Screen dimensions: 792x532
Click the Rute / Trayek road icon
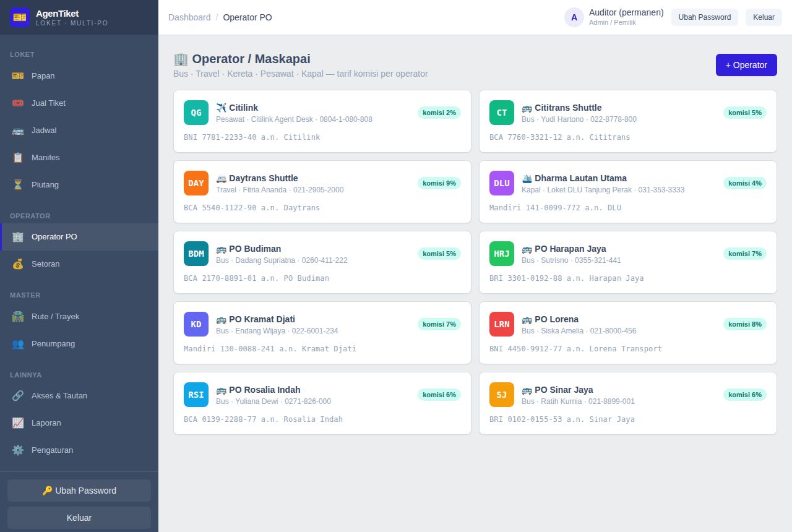(18, 316)
